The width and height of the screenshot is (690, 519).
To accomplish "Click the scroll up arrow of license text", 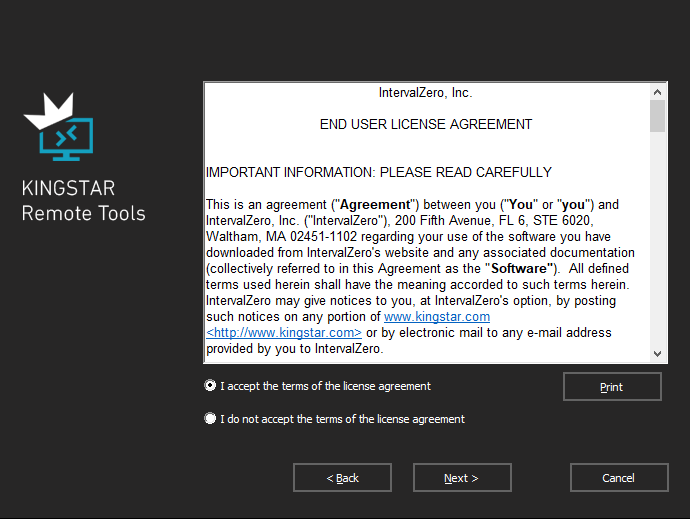I will point(657,92).
